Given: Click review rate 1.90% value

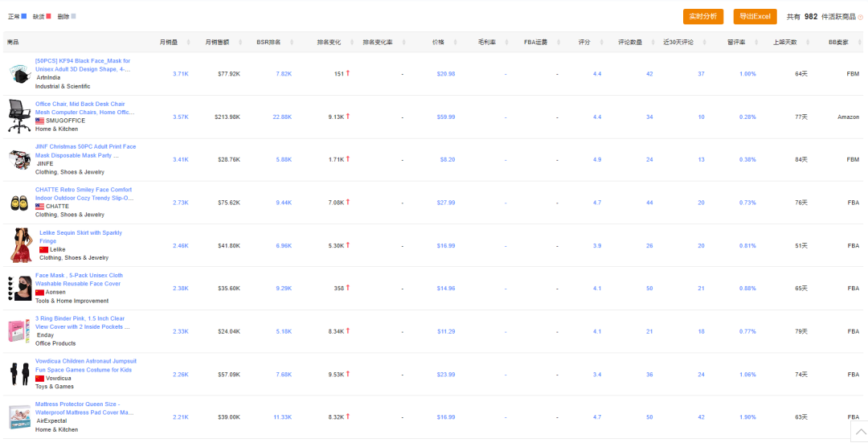Looking at the screenshot, I should coord(747,417).
